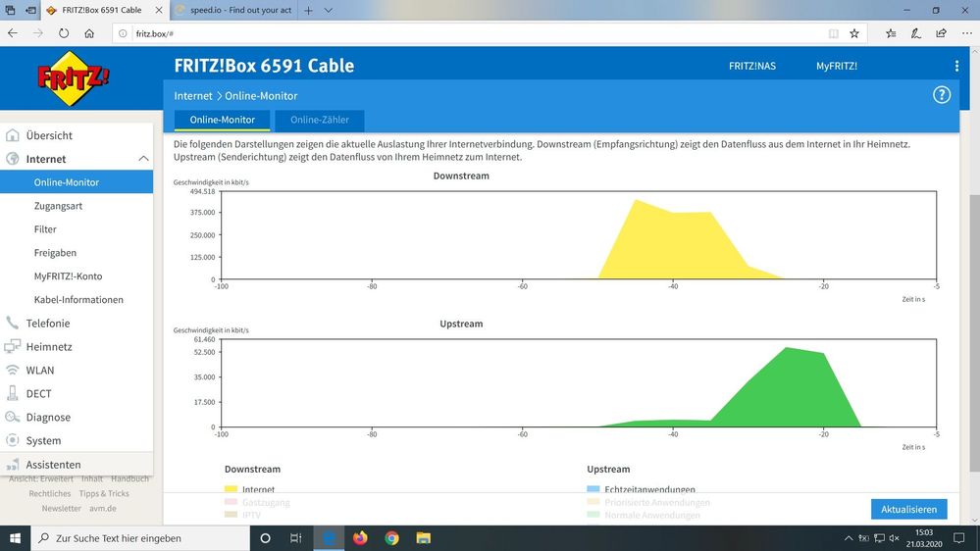
Task: Open Kabel-Informationen in the sidebar
Action: [x=78, y=300]
